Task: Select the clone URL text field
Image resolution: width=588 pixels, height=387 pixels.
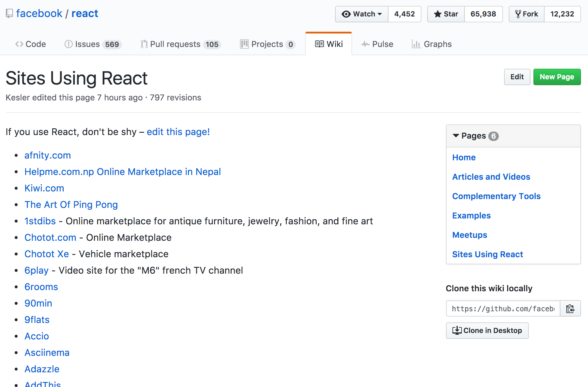Action: [x=503, y=309]
